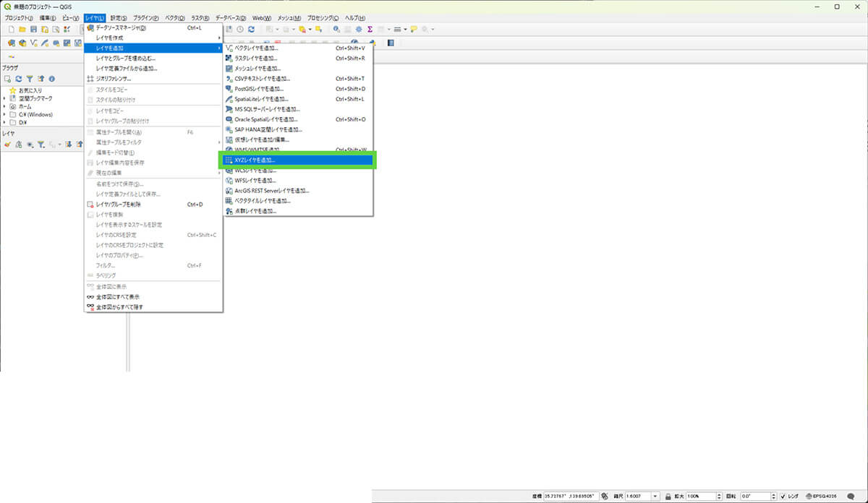Click the status bar extents toggle icon

604,496
